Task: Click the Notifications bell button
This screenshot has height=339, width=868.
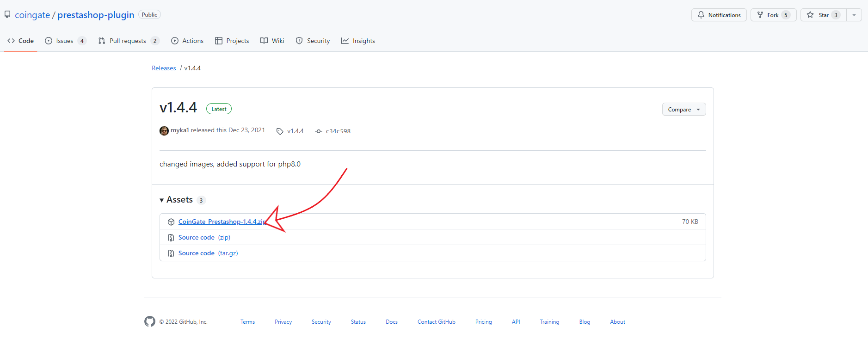Action: pyautogui.click(x=719, y=15)
